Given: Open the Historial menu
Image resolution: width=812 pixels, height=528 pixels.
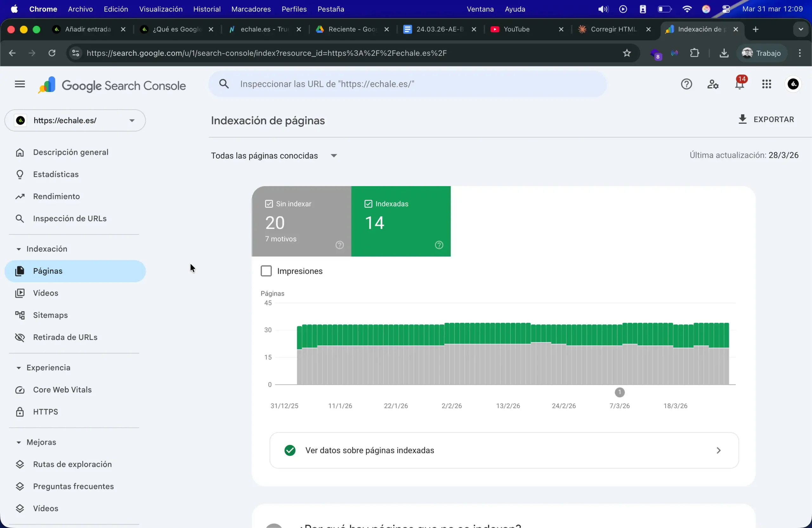Looking at the screenshot, I should click(207, 9).
